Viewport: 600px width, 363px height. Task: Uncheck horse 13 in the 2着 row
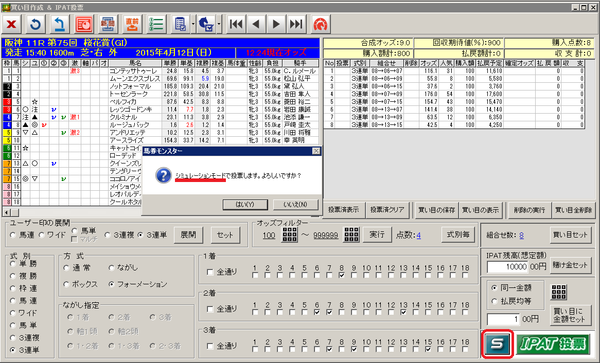pos(403,312)
